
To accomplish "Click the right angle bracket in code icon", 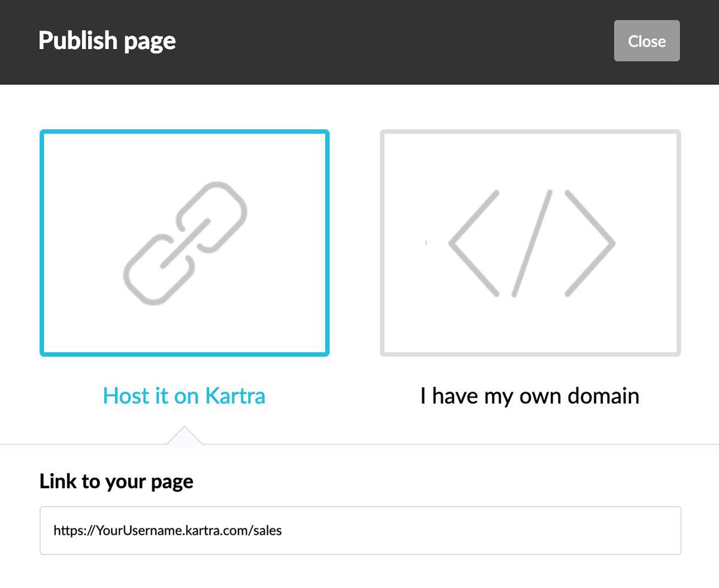I will [x=591, y=243].
